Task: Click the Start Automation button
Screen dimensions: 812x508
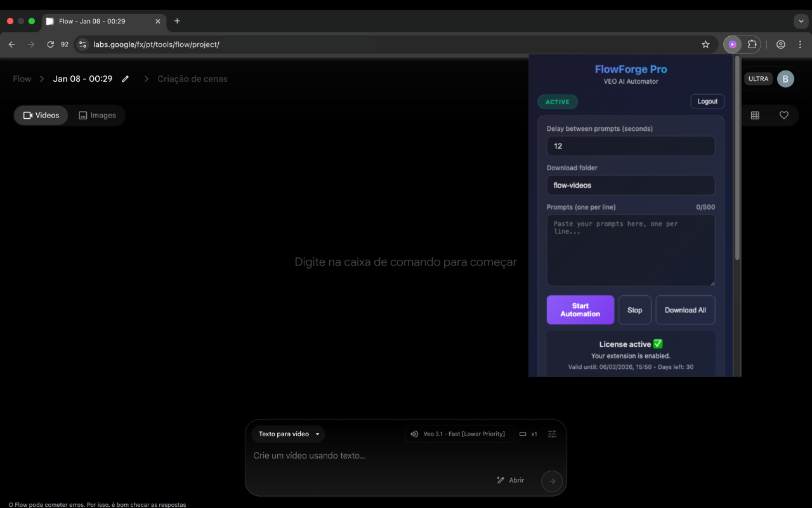Action: point(580,310)
